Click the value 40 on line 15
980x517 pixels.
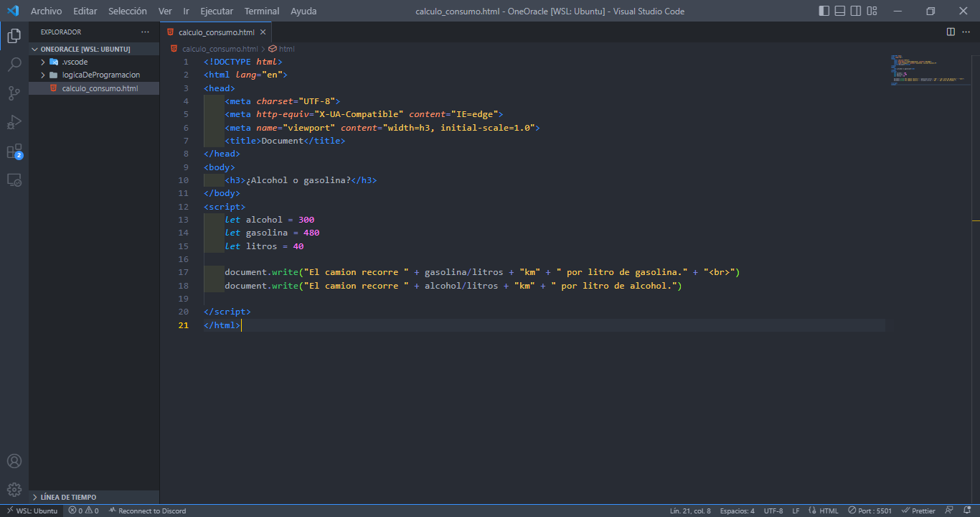pyautogui.click(x=298, y=246)
